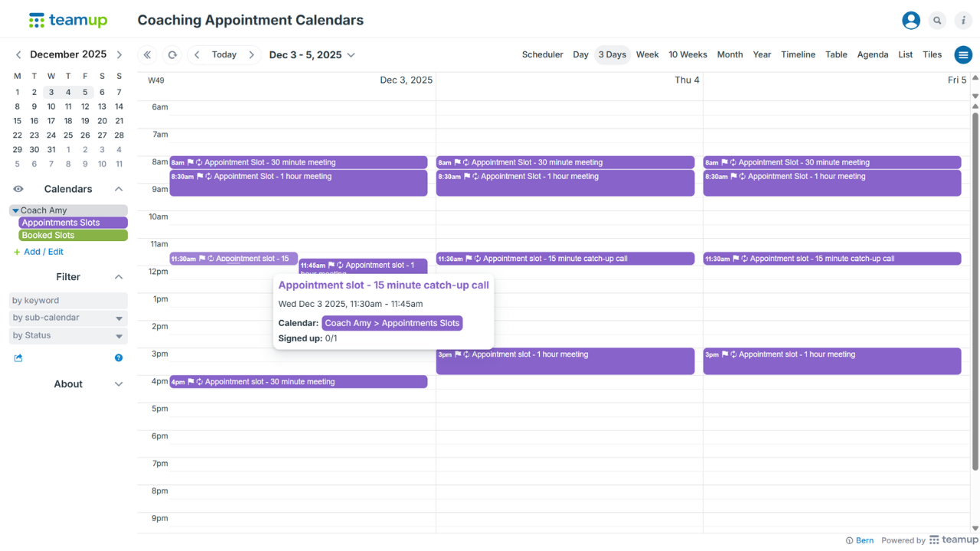
Task: Toggle the Booked Slots sub-calendar
Action: [x=72, y=235]
